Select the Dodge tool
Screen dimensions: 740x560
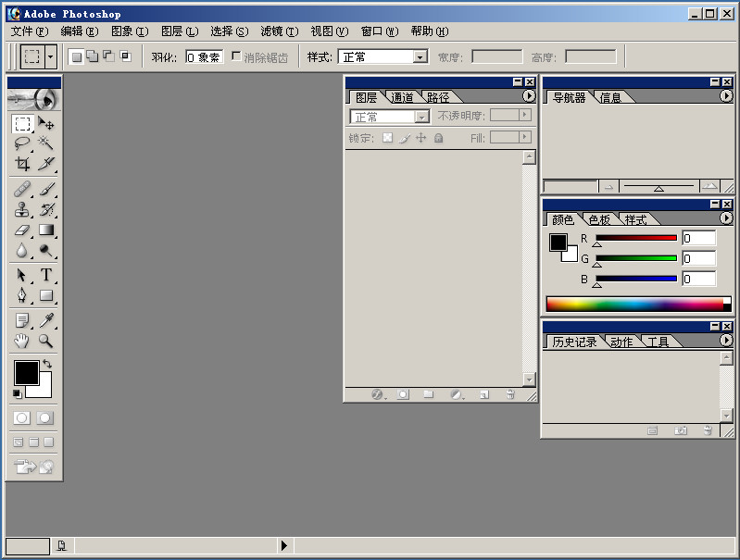point(45,250)
